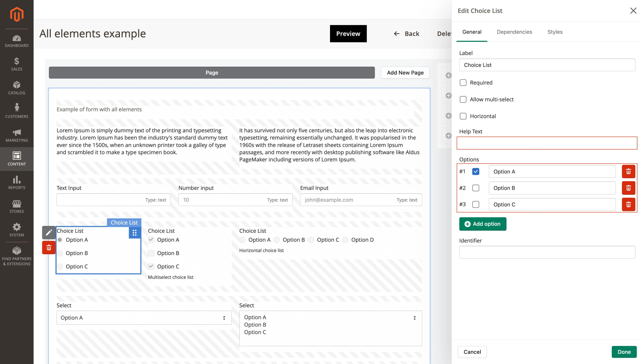Delete Option C with its trash icon
Viewport: 643px width, 364px height.
click(x=628, y=204)
